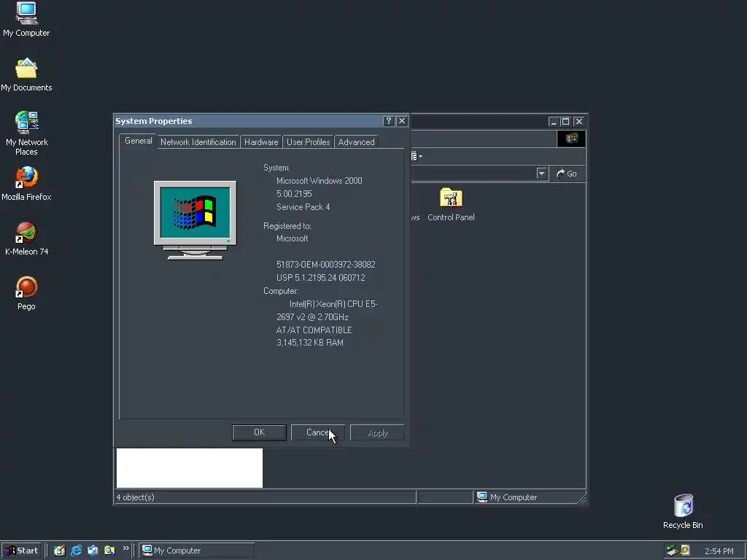This screenshot has height=560, width=747.
Task: Click the Apply button
Action: click(x=377, y=432)
